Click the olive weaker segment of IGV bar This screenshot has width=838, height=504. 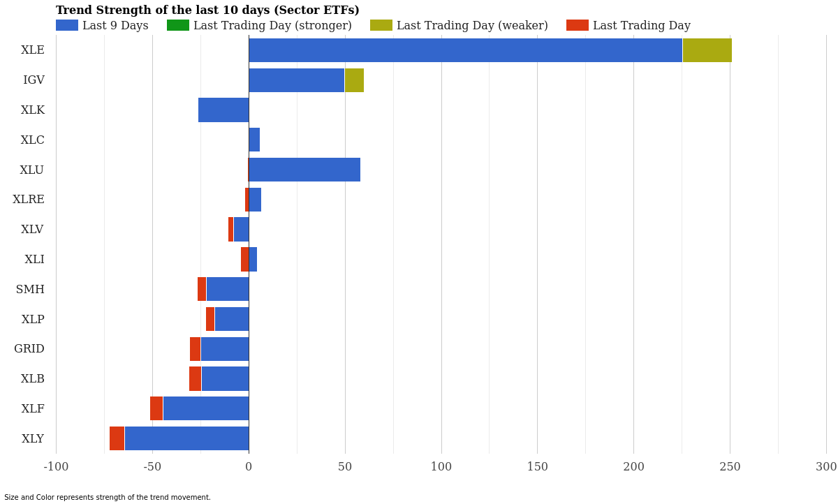tap(354, 80)
